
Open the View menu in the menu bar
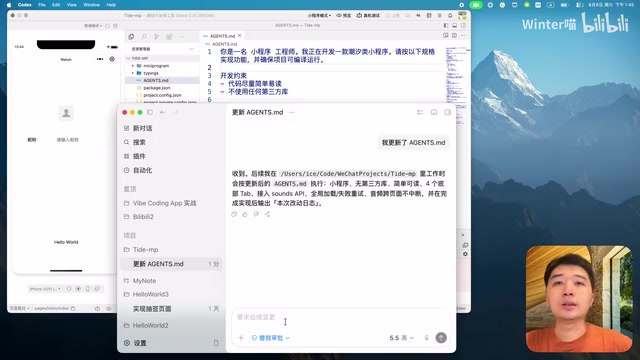(71, 5)
